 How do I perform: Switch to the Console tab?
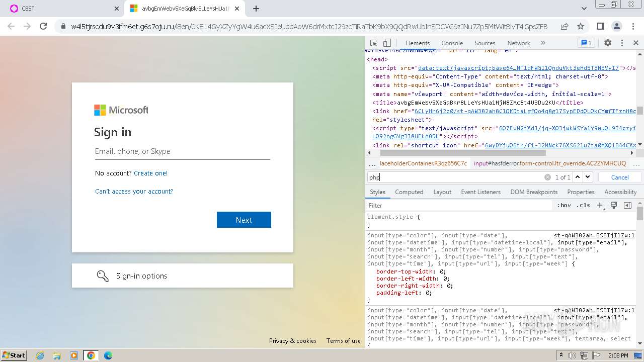[452, 43]
